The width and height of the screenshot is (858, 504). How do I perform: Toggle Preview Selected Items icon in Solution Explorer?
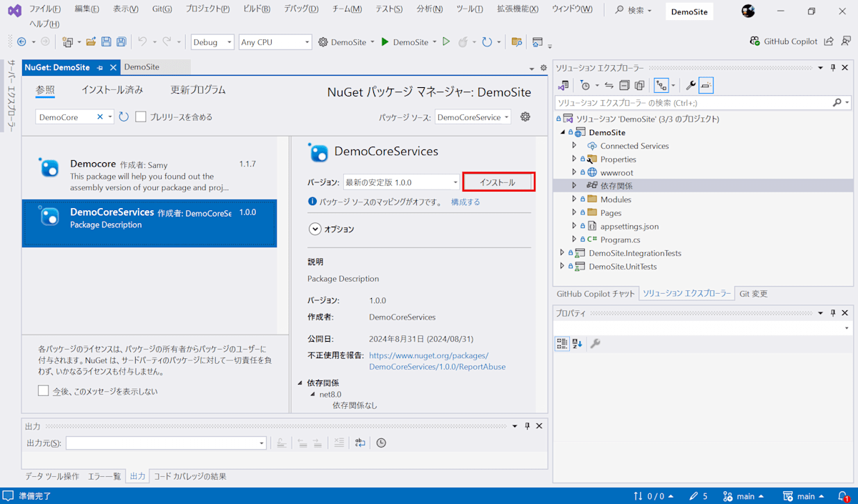coord(706,86)
